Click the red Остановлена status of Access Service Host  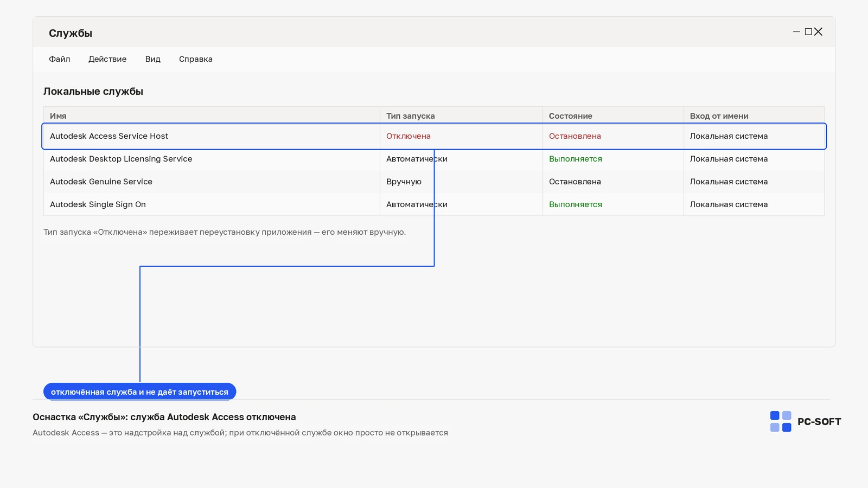(x=575, y=136)
